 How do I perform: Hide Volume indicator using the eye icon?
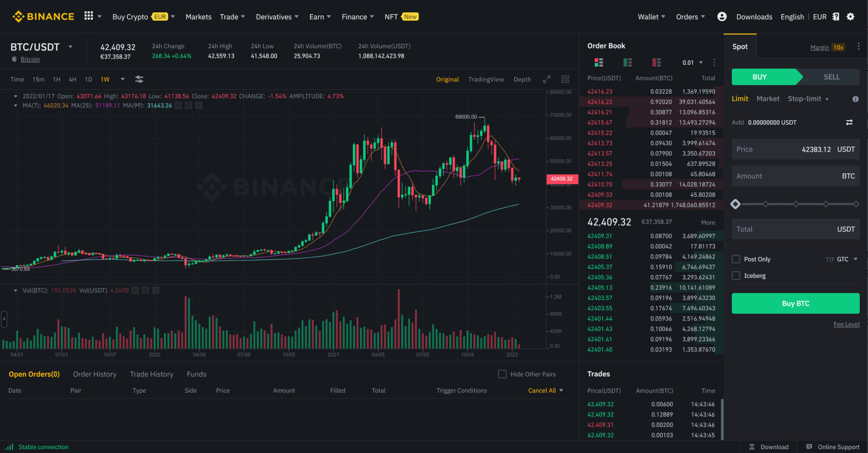(x=135, y=290)
